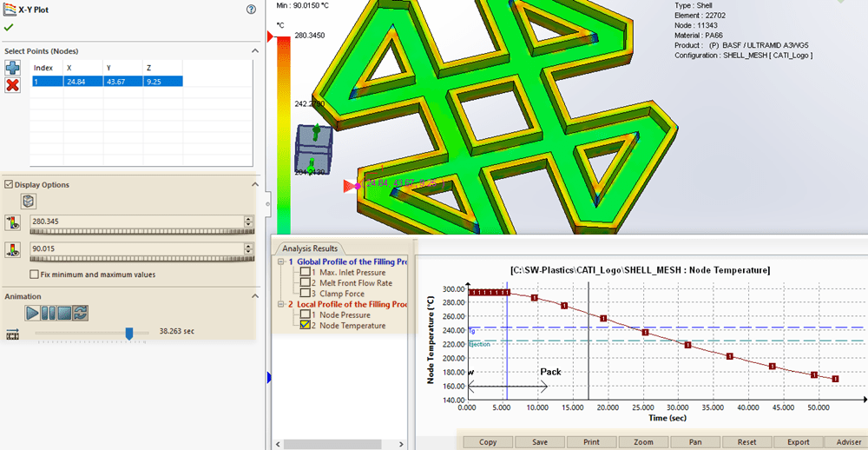Stop the animation
Screen dimensions: 868x450
click(64, 313)
